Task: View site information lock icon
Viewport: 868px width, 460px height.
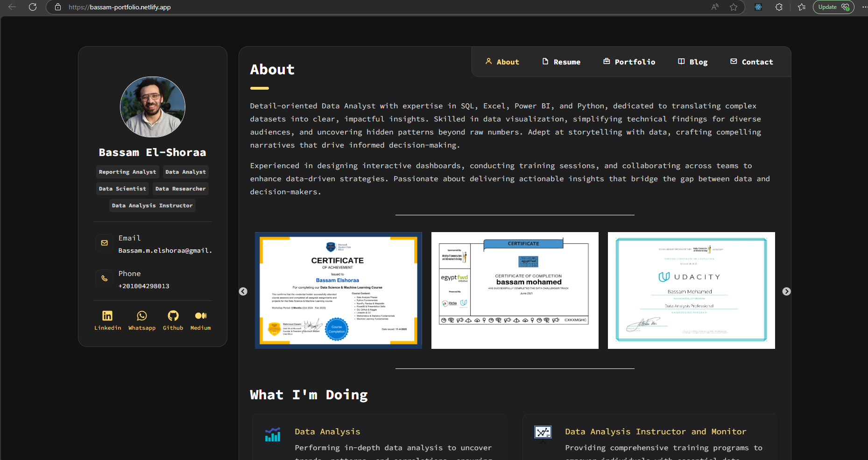Action: [58, 7]
